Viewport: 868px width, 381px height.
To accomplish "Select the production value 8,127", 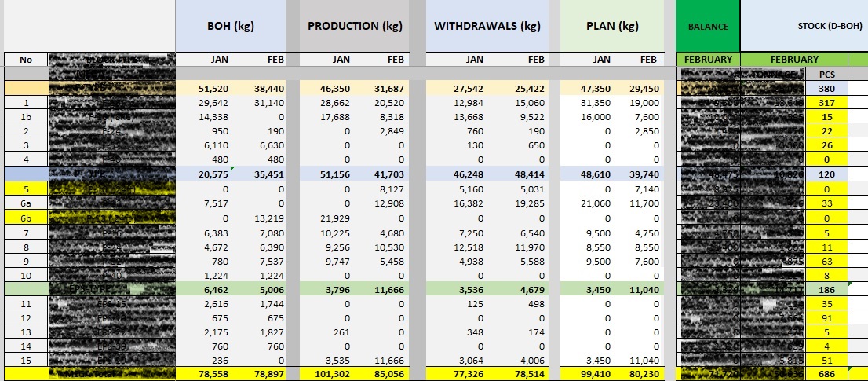I will pyautogui.click(x=393, y=189).
